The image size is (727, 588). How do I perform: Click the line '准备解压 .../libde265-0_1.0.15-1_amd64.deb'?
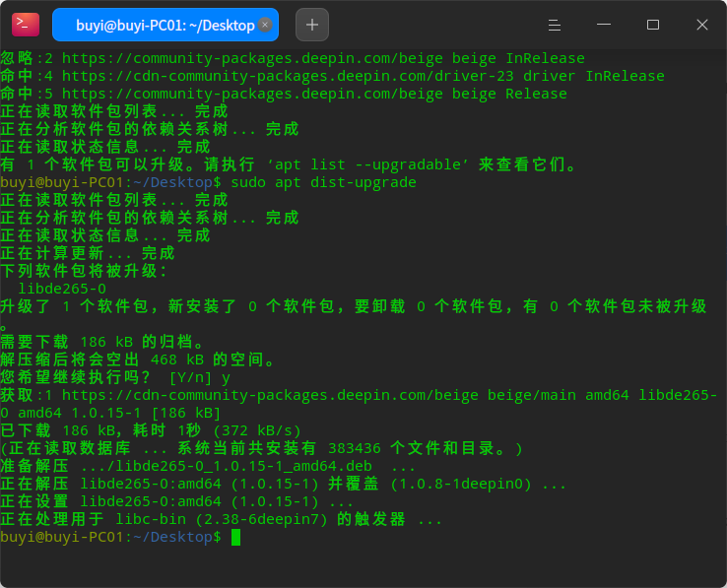point(208,466)
